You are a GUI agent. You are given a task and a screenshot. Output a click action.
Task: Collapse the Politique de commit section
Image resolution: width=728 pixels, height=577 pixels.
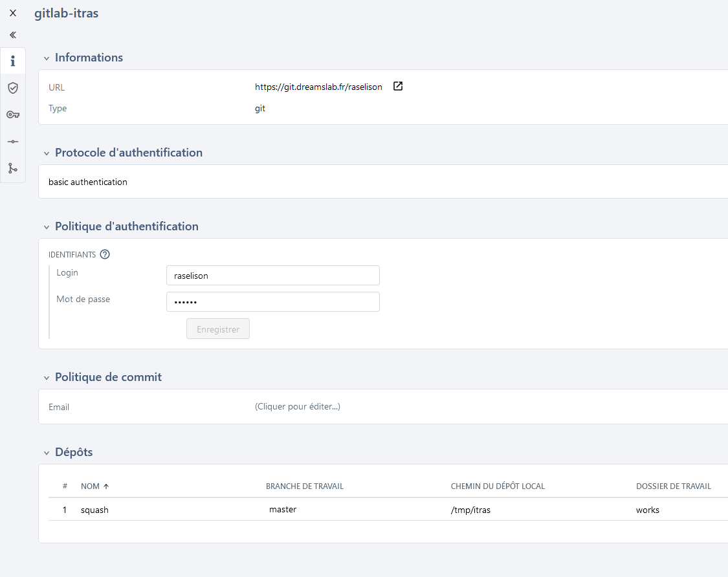46,377
